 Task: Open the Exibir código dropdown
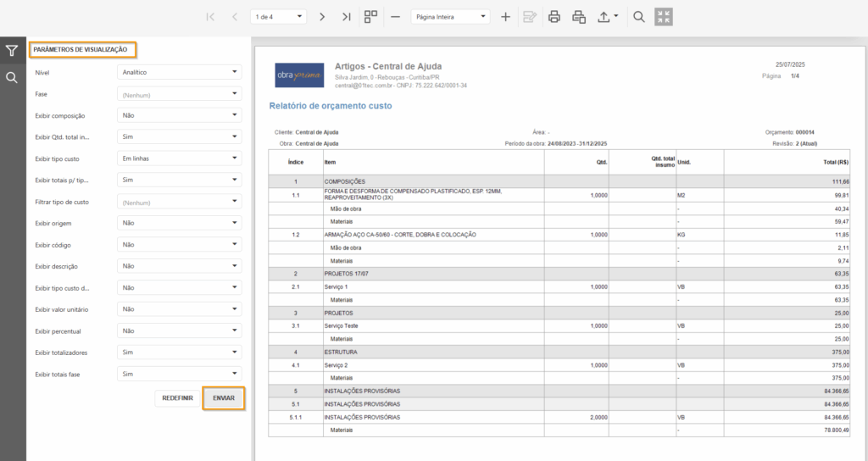(x=180, y=245)
